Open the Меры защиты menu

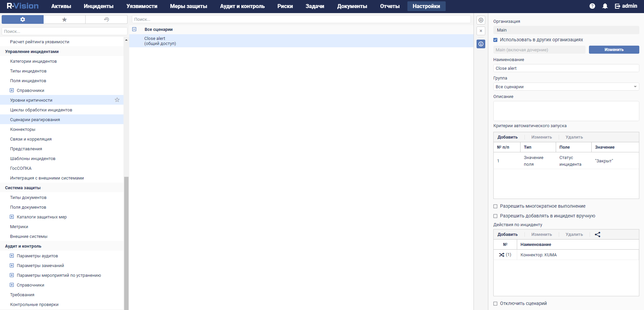[x=189, y=6]
